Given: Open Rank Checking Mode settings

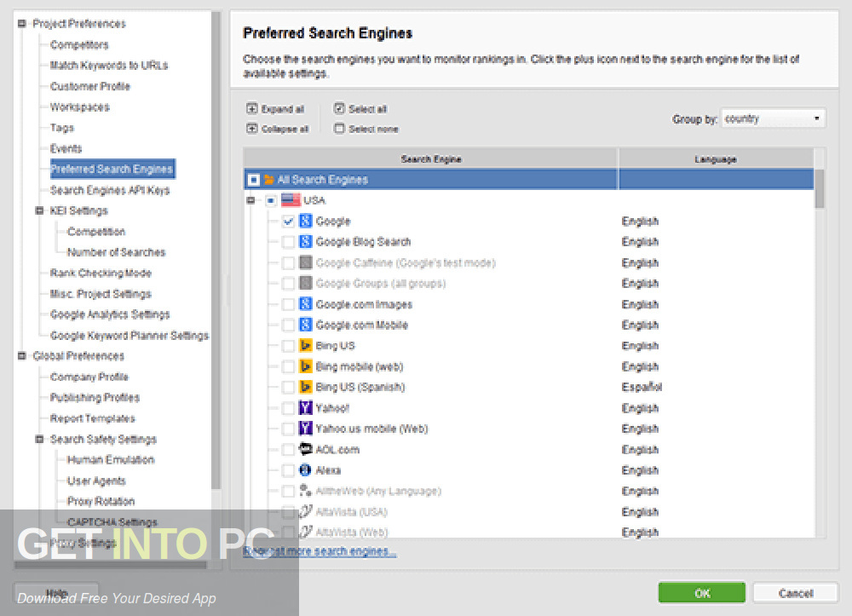Looking at the screenshot, I should [101, 273].
